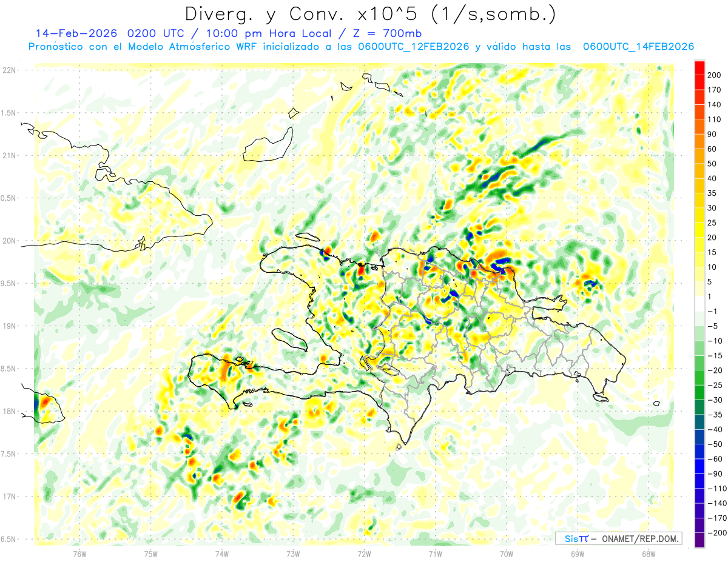Click the positive '25' colorbar value
Image resolution: width=728 pixels, height=562 pixels.
click(x=713, y=222)
